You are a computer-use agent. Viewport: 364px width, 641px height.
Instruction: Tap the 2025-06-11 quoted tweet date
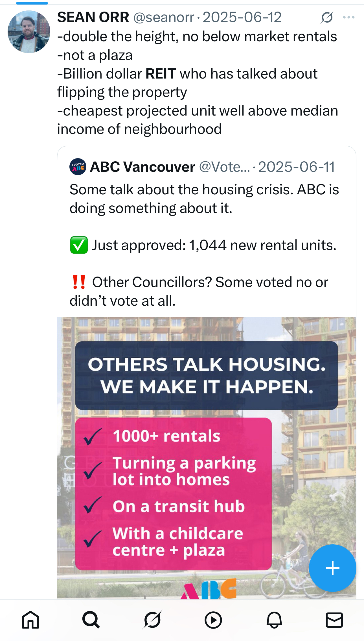pos(296,167)
